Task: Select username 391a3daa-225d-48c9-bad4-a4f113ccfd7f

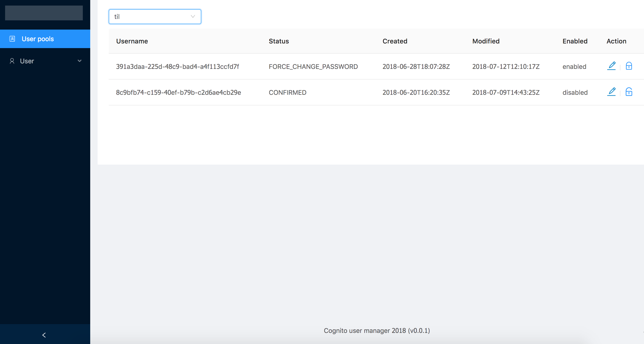Action: 177,67
